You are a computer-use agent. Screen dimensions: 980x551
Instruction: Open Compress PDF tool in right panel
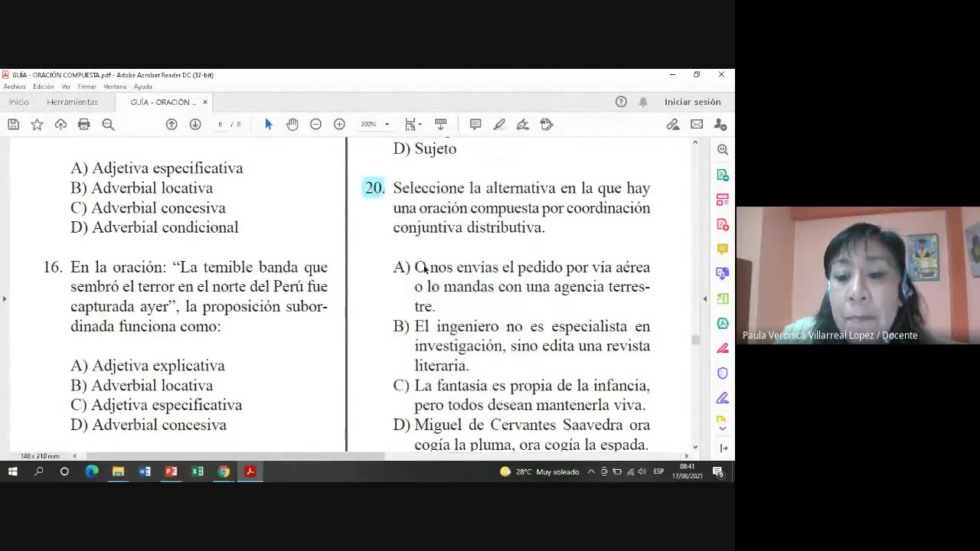(x=722, y=323)
